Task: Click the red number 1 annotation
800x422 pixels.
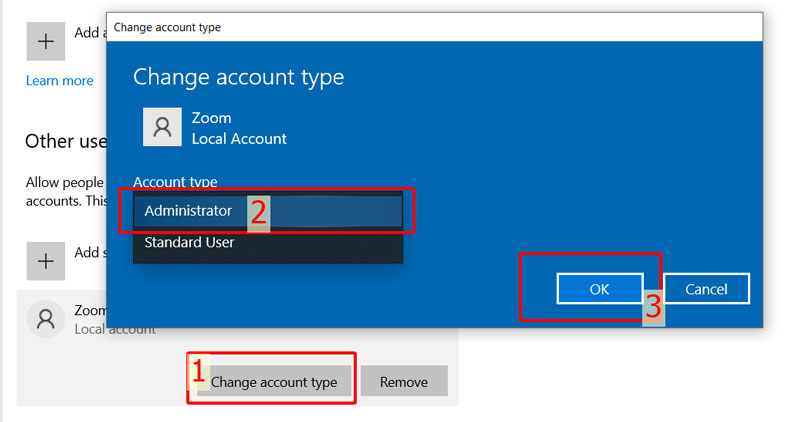Action: pos(198,372)
